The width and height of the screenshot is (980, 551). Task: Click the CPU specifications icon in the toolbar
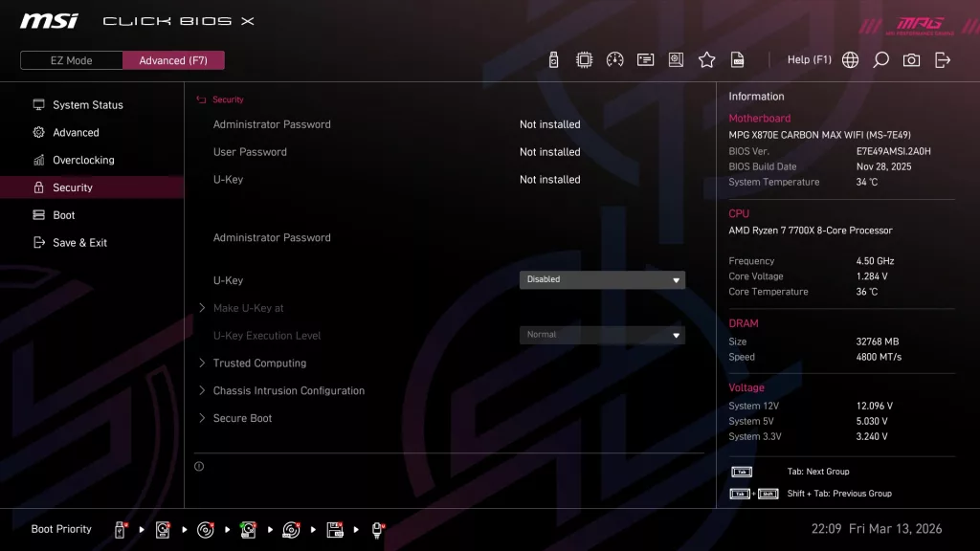click(584, 59)
